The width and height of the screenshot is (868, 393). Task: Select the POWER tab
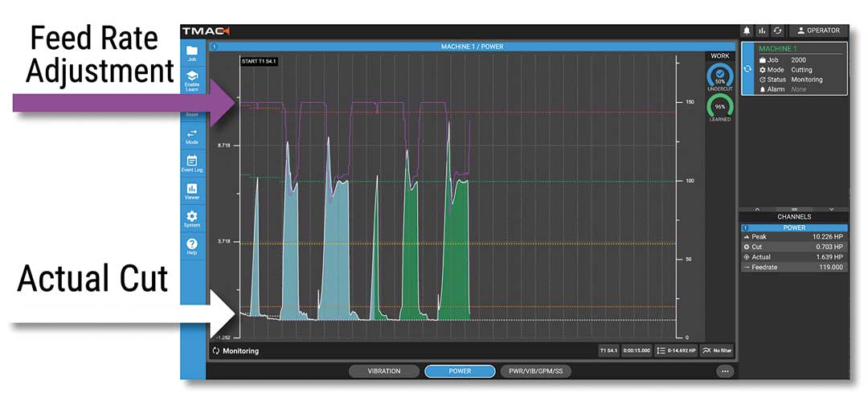pos(459,371)
